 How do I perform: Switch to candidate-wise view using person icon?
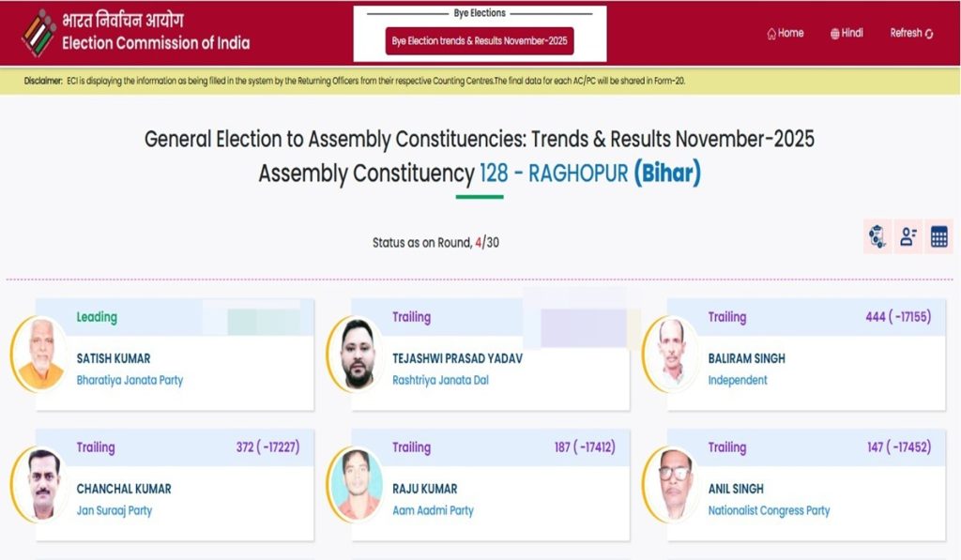908,235
